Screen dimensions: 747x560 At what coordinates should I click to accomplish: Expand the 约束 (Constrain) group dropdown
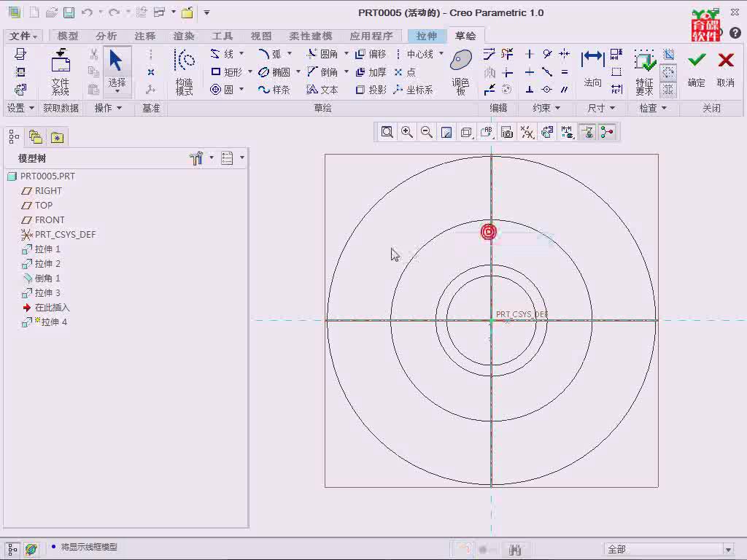[546, 108]
